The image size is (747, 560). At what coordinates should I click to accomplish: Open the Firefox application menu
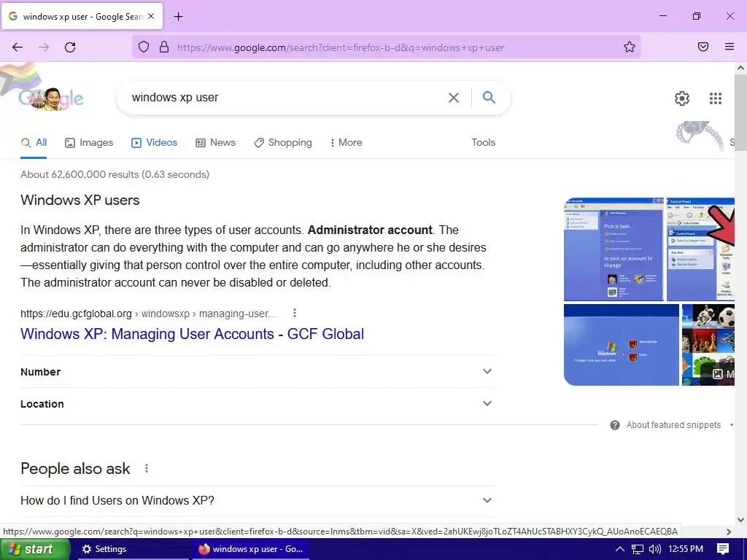[x=729, y=47]
